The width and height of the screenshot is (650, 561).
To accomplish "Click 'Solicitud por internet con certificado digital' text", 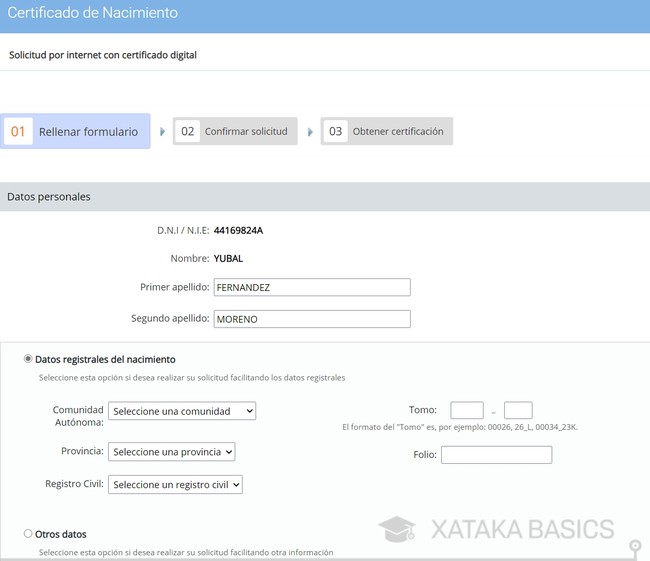I will [103, 55].
